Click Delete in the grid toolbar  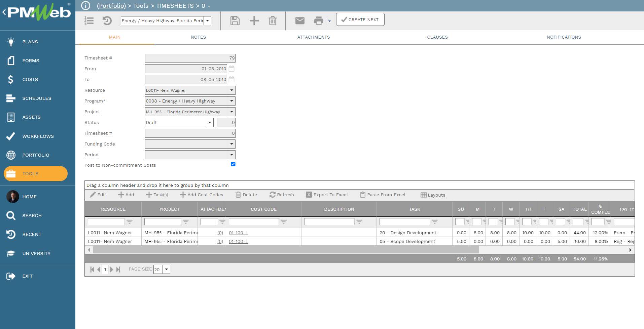(246, 195)
